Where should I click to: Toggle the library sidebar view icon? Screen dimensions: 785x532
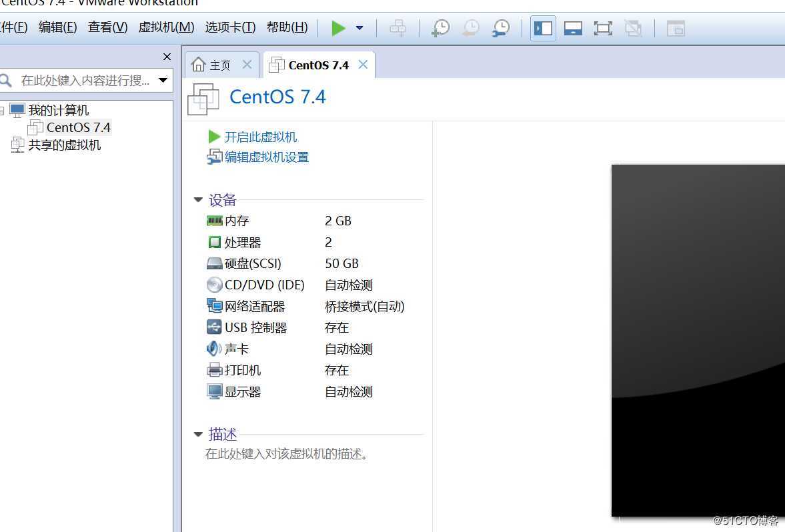[x=543, y=28]
